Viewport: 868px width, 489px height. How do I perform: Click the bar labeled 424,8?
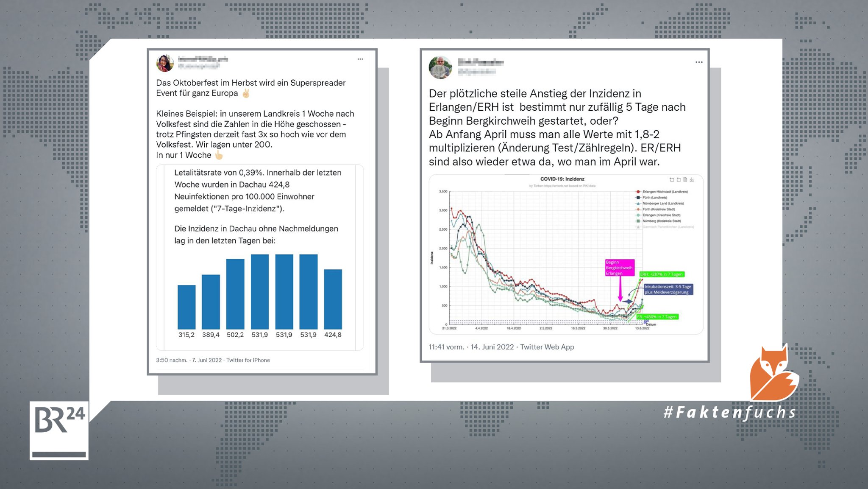coord(333,299)
